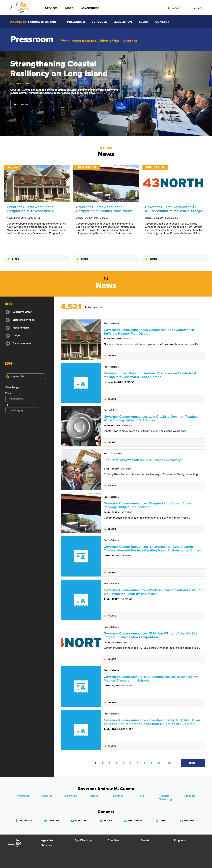
Task: Open the 43North featured news thumbnail
Action: click(x=175, y=183)
